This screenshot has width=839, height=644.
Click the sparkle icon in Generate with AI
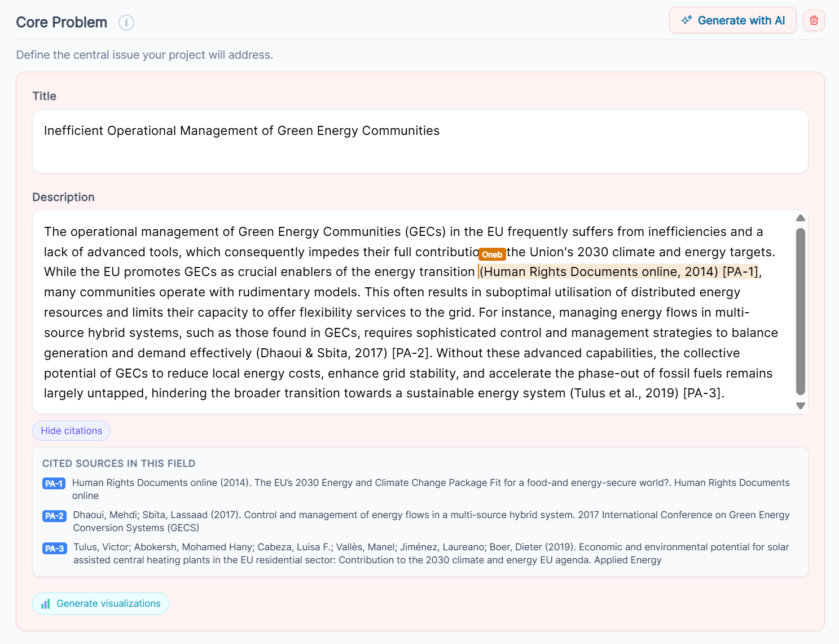tap(687, 20)
